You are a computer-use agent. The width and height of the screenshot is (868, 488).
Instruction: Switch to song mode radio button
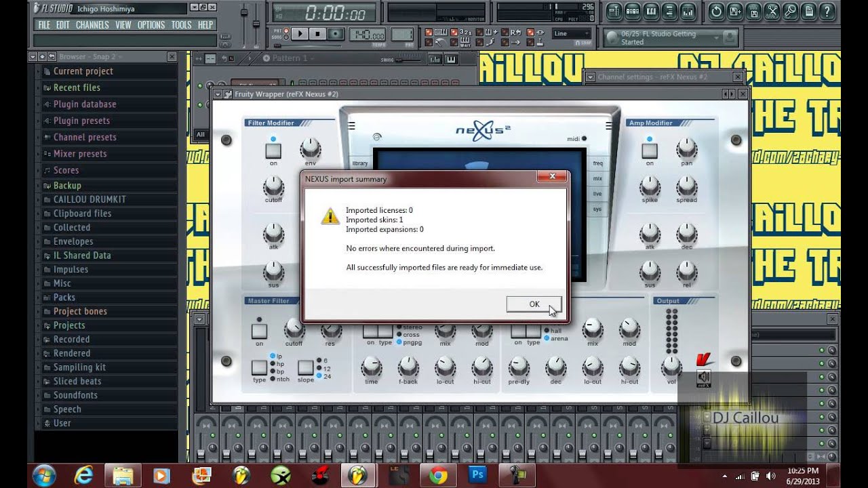[286, 37]
